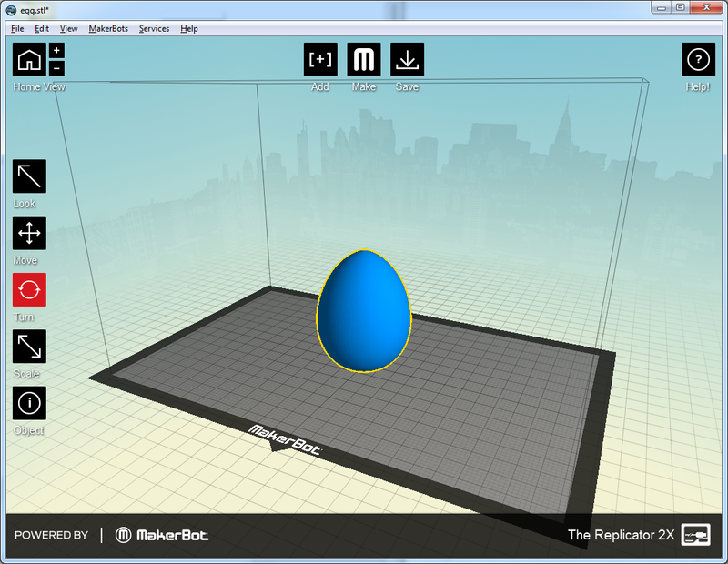Click the Home View icon
This screenshot has height=564, width=728.
pos(29,59)
